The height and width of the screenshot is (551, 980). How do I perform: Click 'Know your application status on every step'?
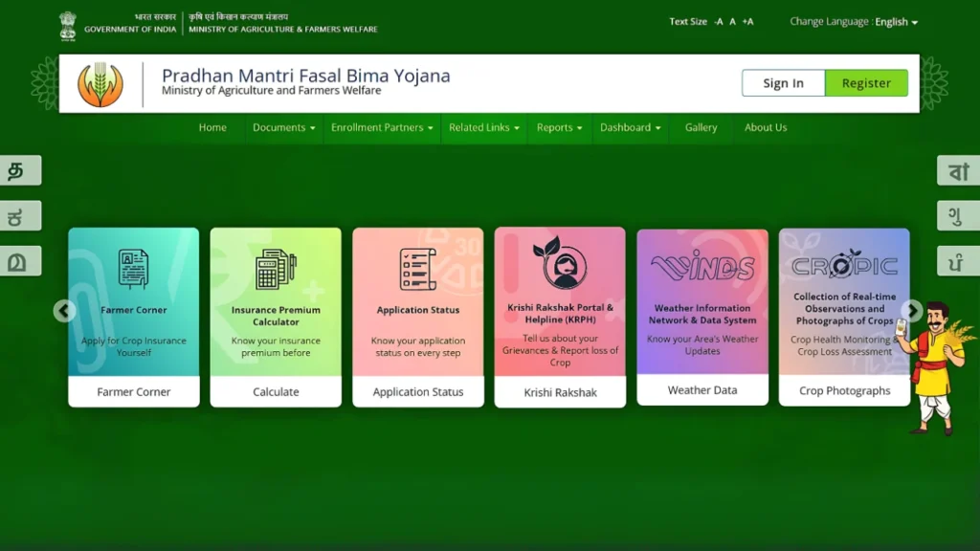pyautogui.click(x=418, y=346)
